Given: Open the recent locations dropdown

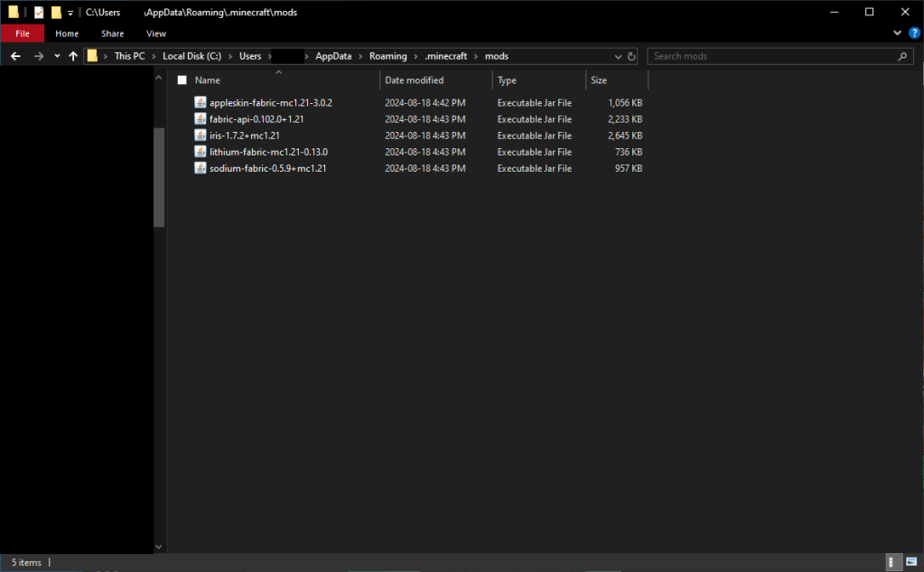Looking at the screenshot, I should [x=57, y=56].
